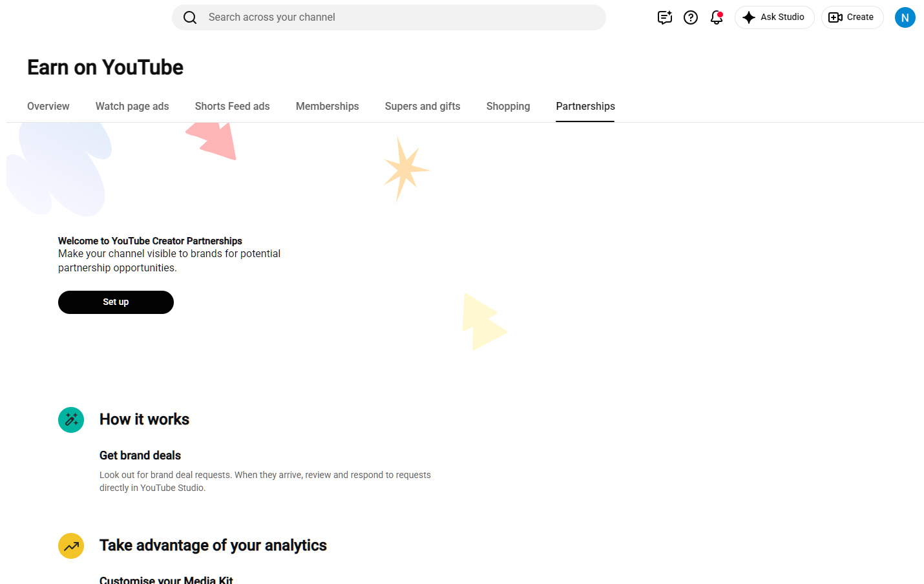The width and height of the screenshot is (924, 584).
Task: Switch to the Overview tab
Action: (48, 107)
